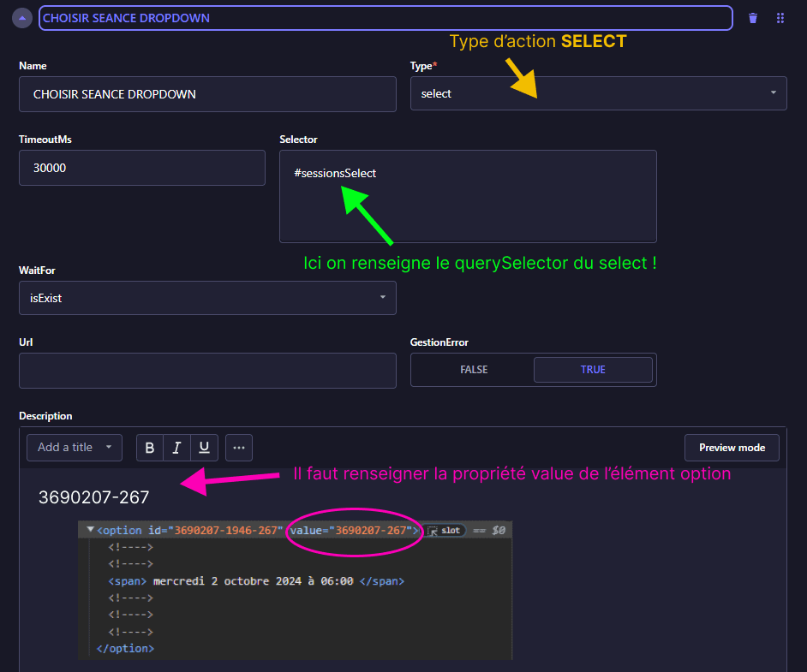Switch to Preview mode
This screenshot has height=672, width=807.
tap(731, 448)
